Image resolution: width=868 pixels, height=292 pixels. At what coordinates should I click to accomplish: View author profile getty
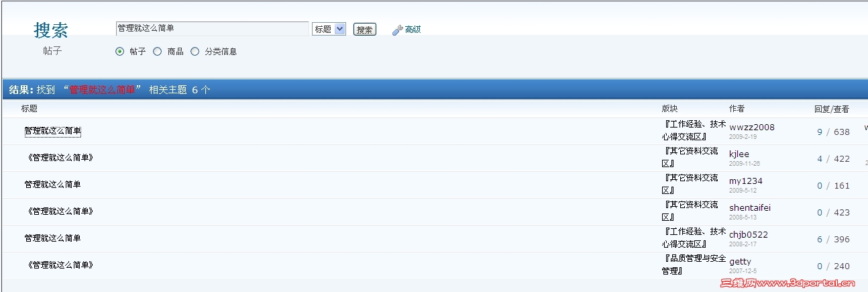pos(740,261)
